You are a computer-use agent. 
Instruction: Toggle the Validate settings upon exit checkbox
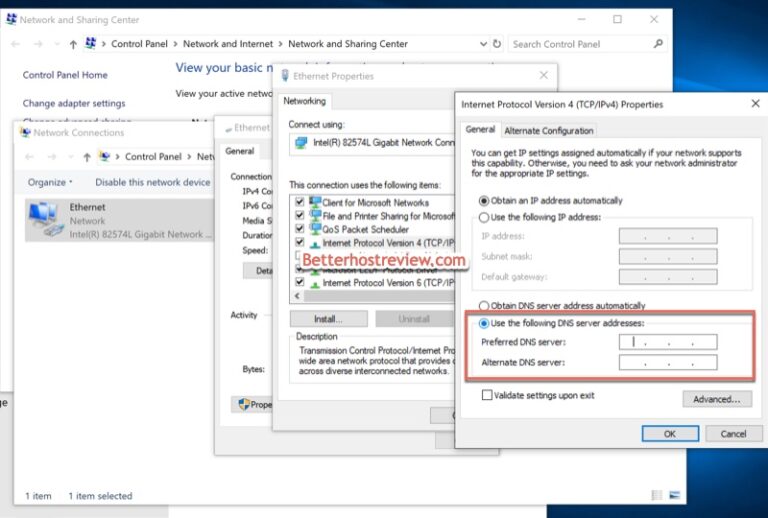[x=487, y=395]
